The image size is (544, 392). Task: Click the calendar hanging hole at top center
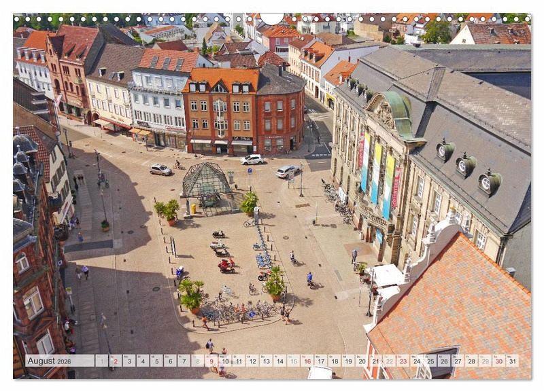pyautogui.click(x=272, y=18)
